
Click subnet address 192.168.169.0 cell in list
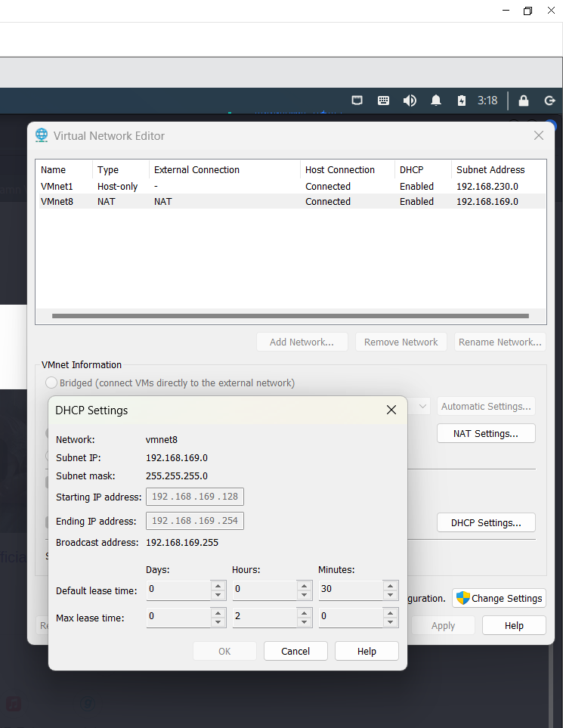tap(487, 202)
